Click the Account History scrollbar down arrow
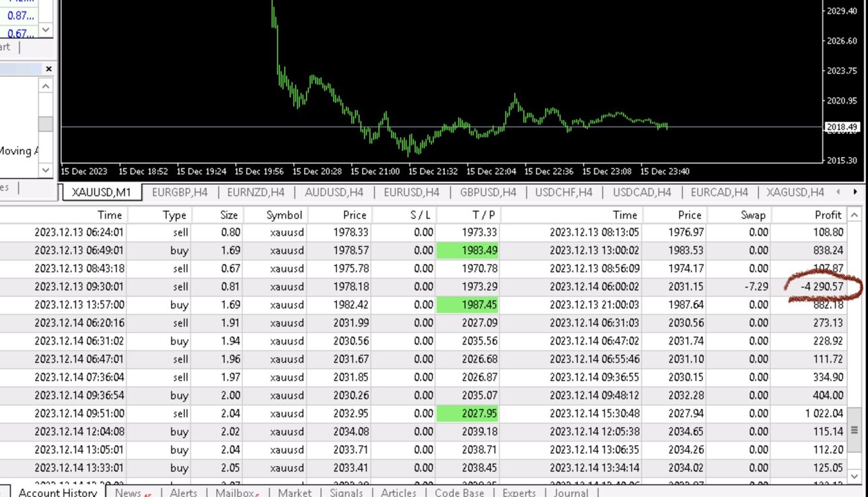The width and height of the screenshot is (868, 497). [x=855, y=477]
